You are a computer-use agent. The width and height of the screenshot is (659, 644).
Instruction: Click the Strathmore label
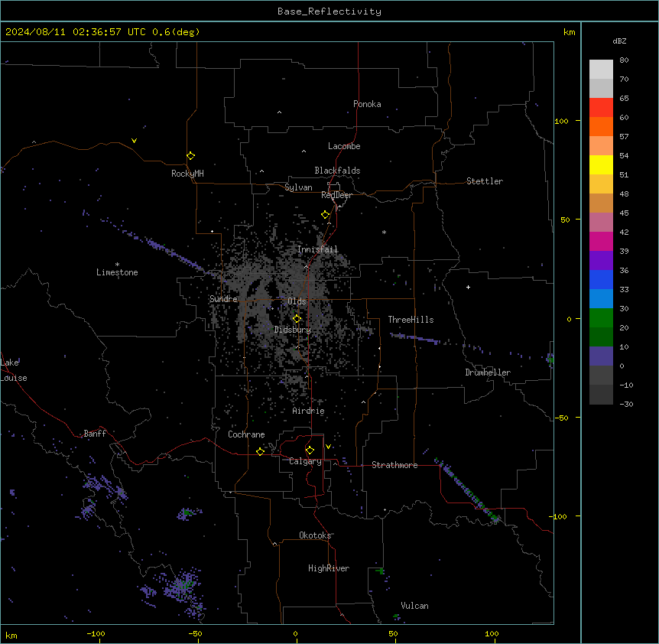pyautogui.click(x=394, y=465)
